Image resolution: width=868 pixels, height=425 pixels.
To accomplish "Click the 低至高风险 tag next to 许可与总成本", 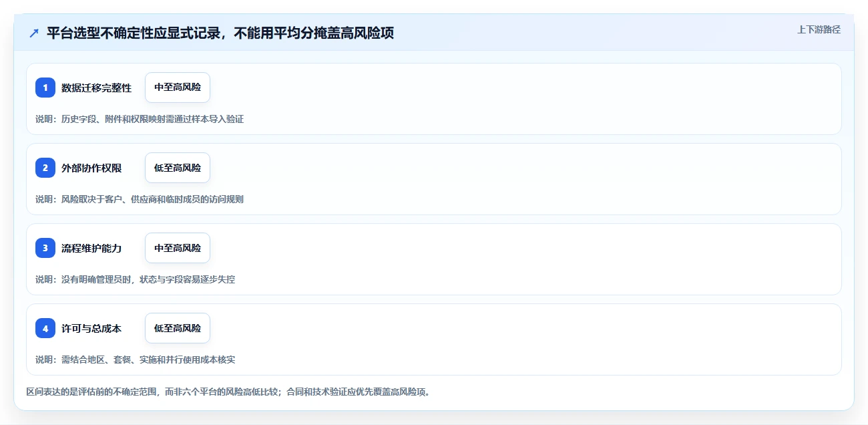I will (x=178, y=328).
